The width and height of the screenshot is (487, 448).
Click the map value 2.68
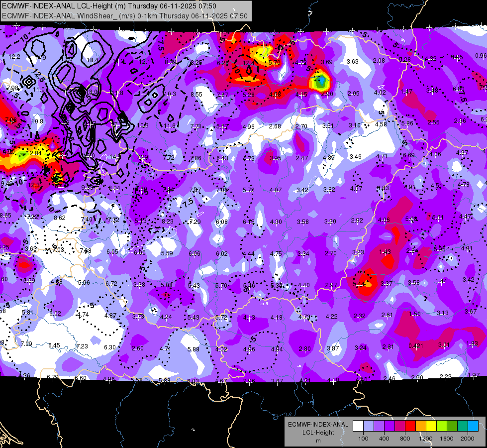275,126
